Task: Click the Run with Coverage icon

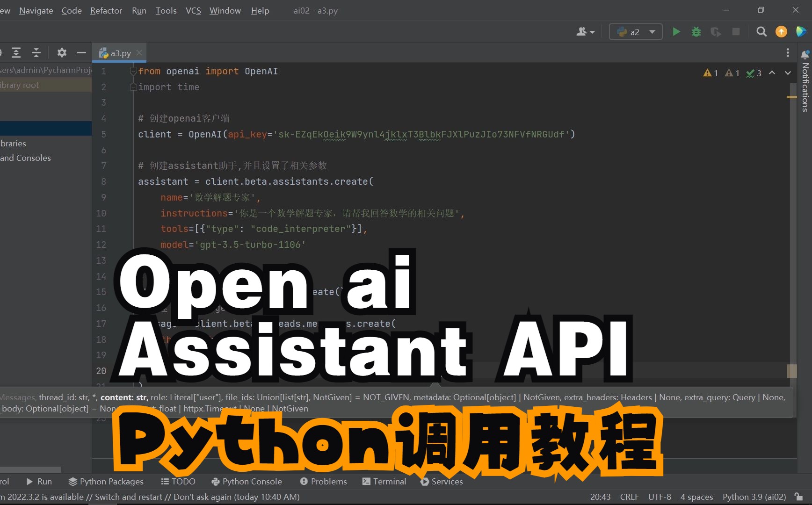Action: pyautogui.click(x=716, y=32)
